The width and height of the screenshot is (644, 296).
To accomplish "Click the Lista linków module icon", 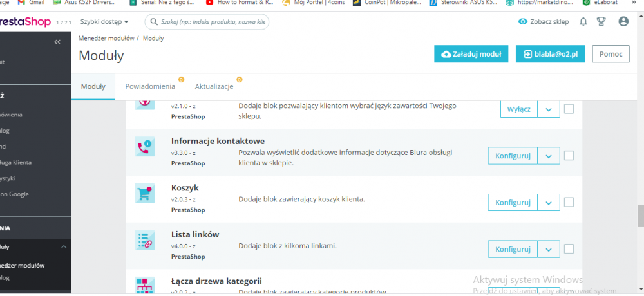I will [x=144, y=240].
